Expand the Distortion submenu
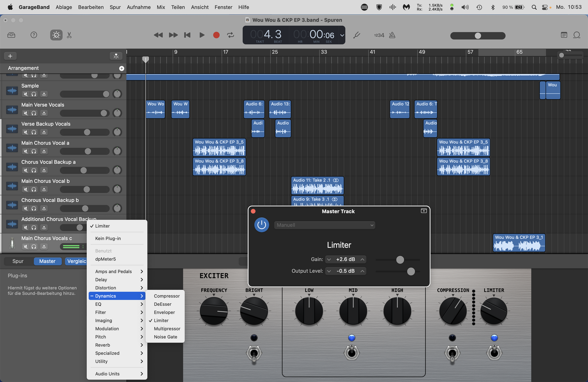 pos(117,288)
